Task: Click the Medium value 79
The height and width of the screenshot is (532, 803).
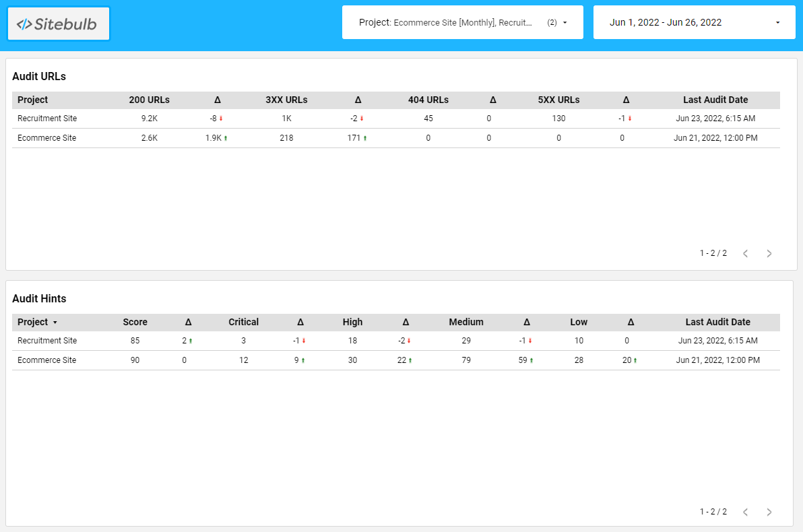Action: (466, 360)
